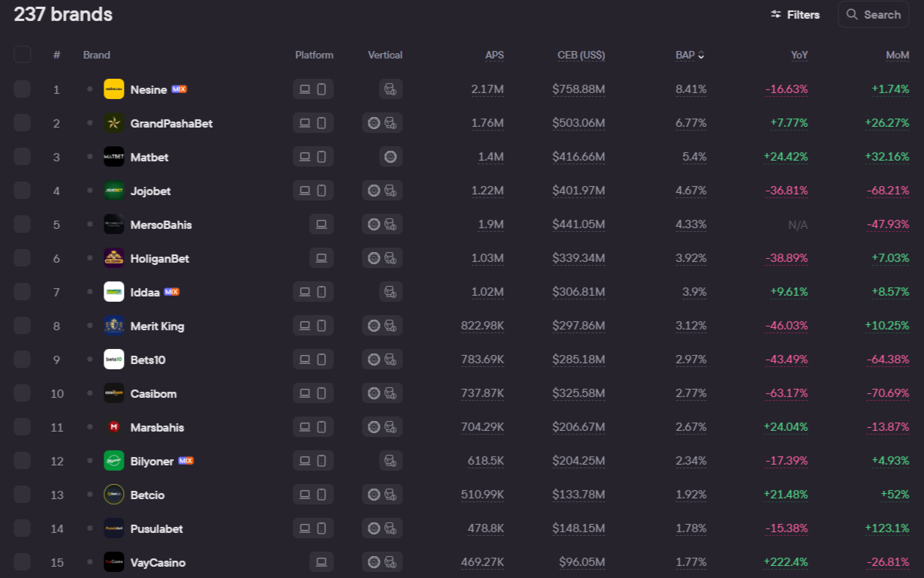Click the Bilyoner green logo icon

point(114,461)
